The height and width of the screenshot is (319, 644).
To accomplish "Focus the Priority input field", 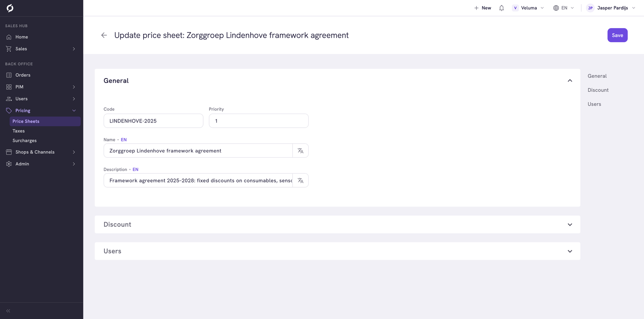I will [259, 121].
